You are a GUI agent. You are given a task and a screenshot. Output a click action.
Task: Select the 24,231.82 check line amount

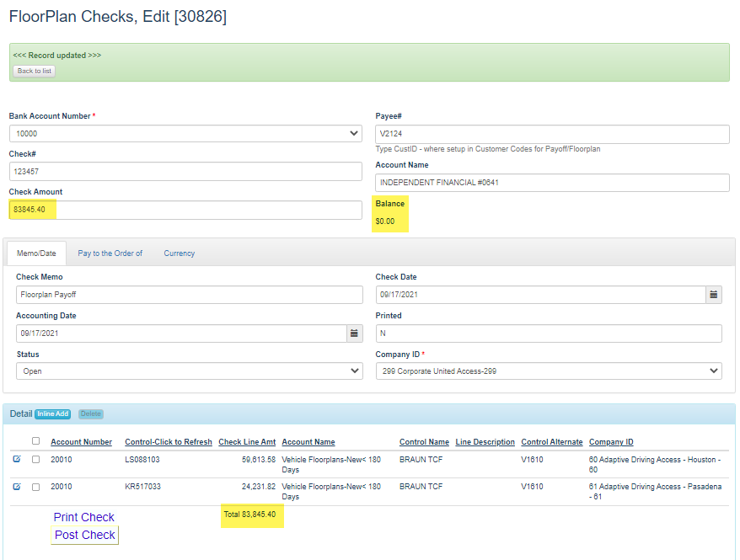pyautogui.click(x=259, y=487)
